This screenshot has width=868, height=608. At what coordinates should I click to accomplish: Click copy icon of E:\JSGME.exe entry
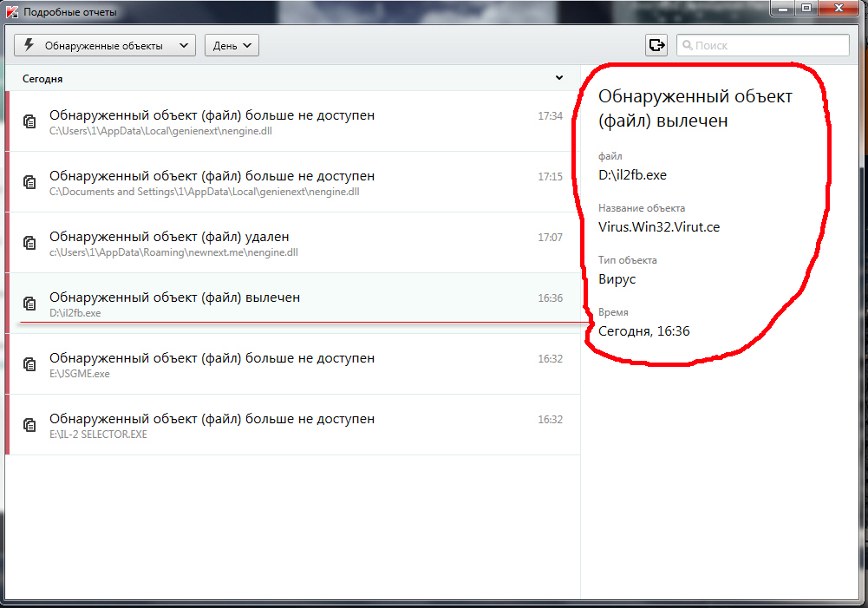point(29,363)
